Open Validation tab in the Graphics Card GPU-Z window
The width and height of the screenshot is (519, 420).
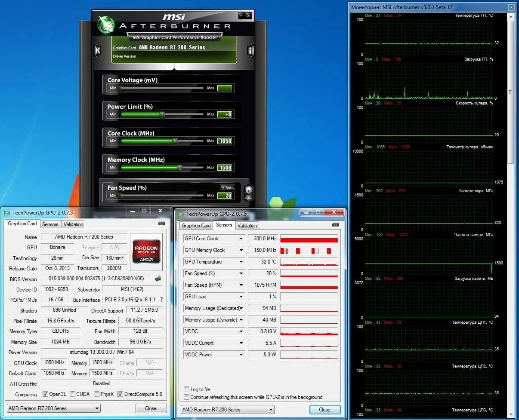coord(73,224)
